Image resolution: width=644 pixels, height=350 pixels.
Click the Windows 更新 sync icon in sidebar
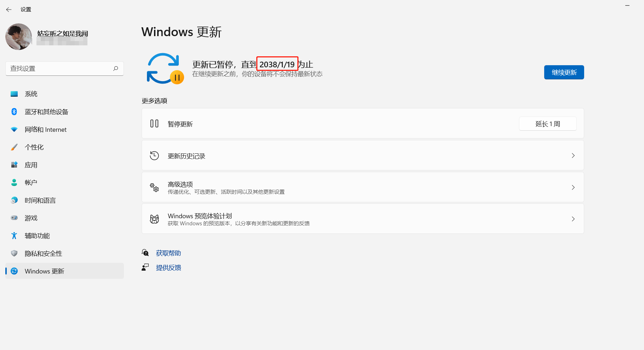(14, 271)
